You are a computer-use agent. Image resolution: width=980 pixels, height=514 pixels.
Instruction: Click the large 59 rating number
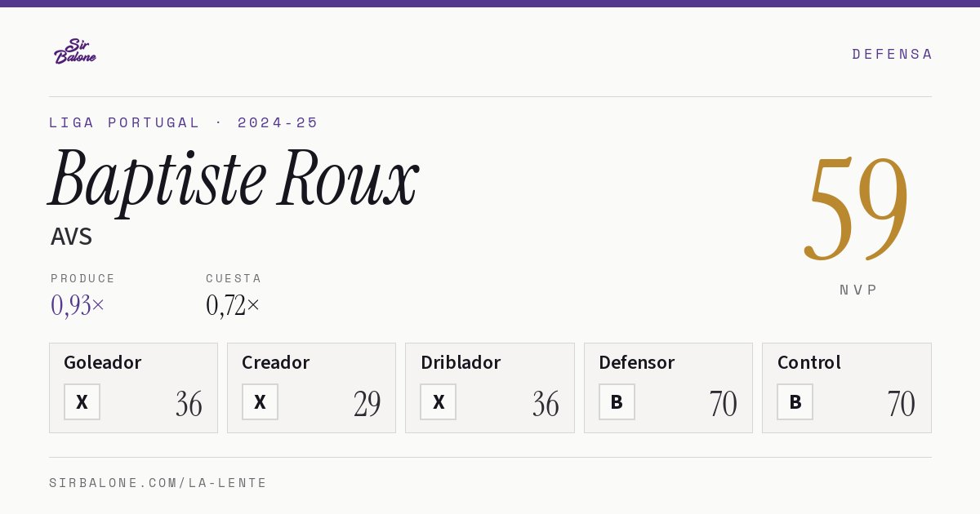857,208
